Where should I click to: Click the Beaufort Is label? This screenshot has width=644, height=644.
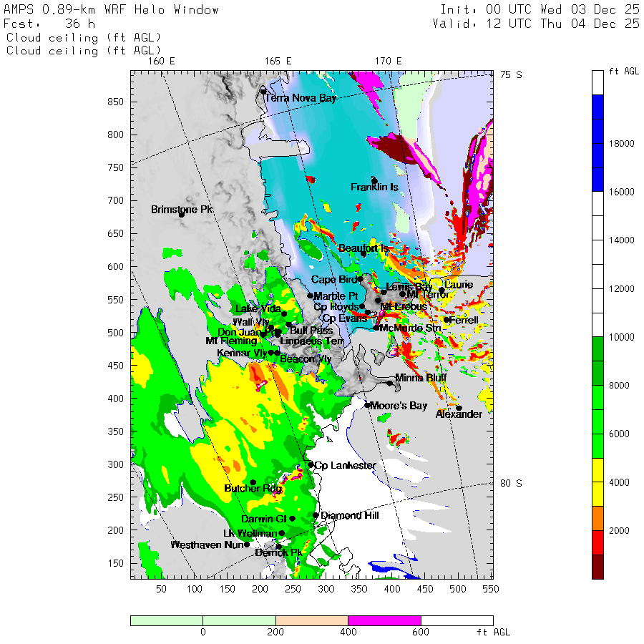364,248
